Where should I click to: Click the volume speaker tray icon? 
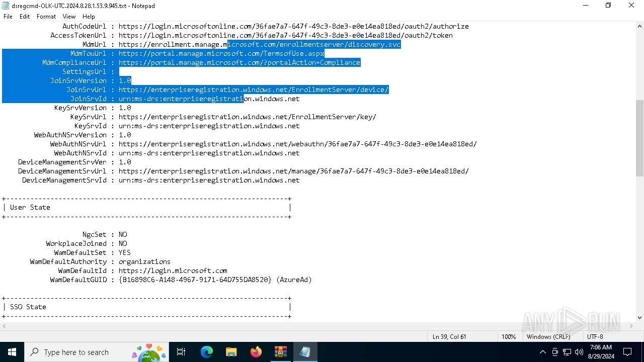point(579,352)
